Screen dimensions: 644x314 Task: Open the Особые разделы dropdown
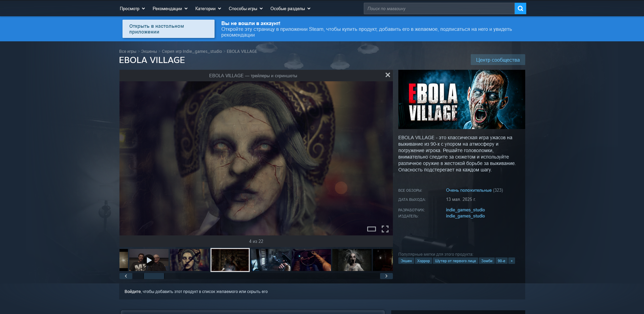click(x=290, y=8)
